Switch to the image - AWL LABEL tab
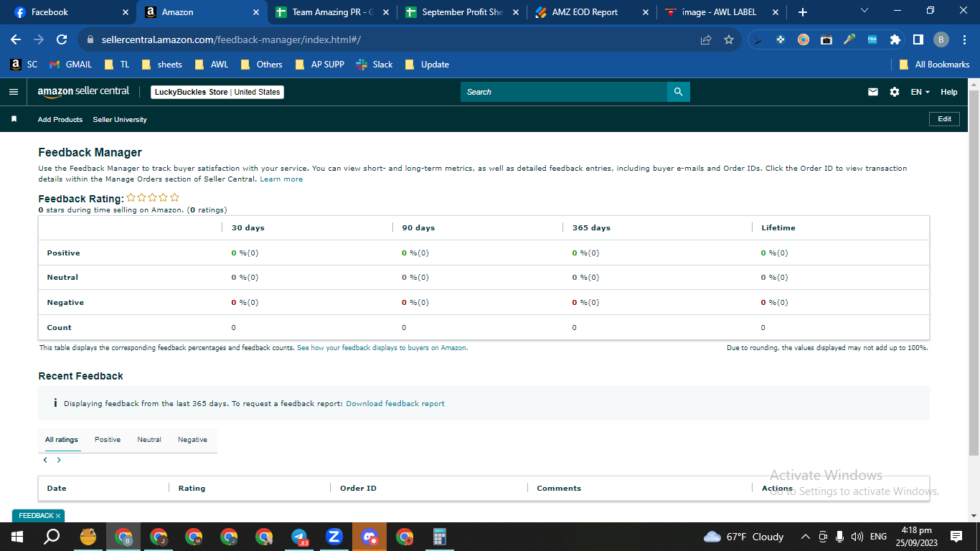This screenshot has height=551, width=980. pos(722,12)
